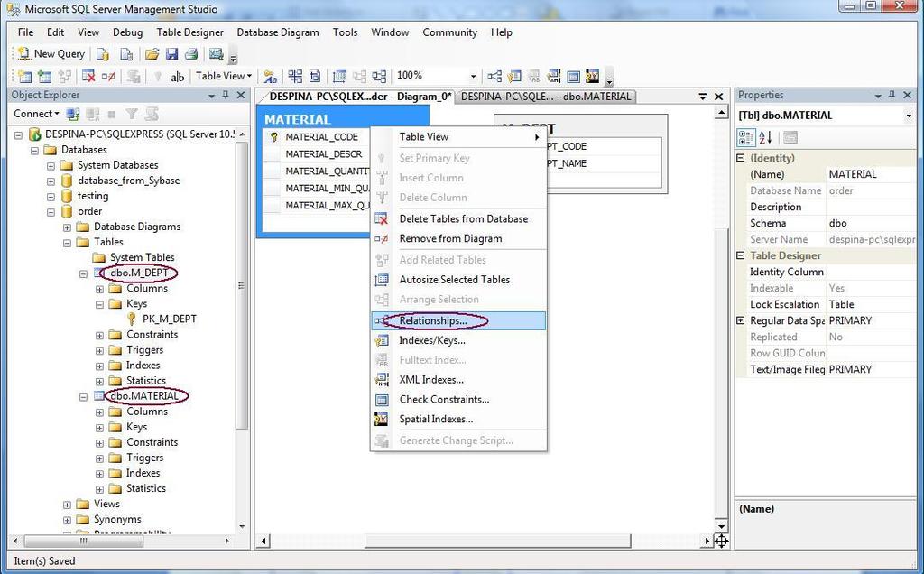The height and width of the screenshot is (574, 924).
Task: Expand the Database Diagrams folder
Action: point(67,227)
